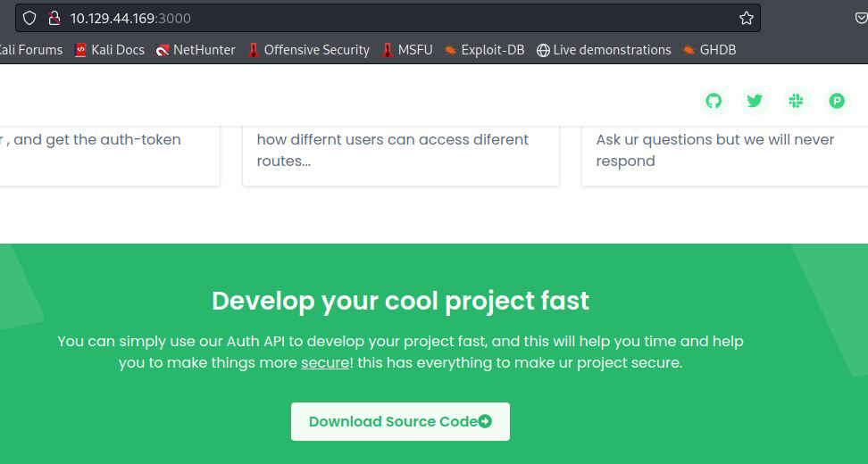Open the Exploit-DB bookmark
The image size is (868, 464).
click(484, 50)
